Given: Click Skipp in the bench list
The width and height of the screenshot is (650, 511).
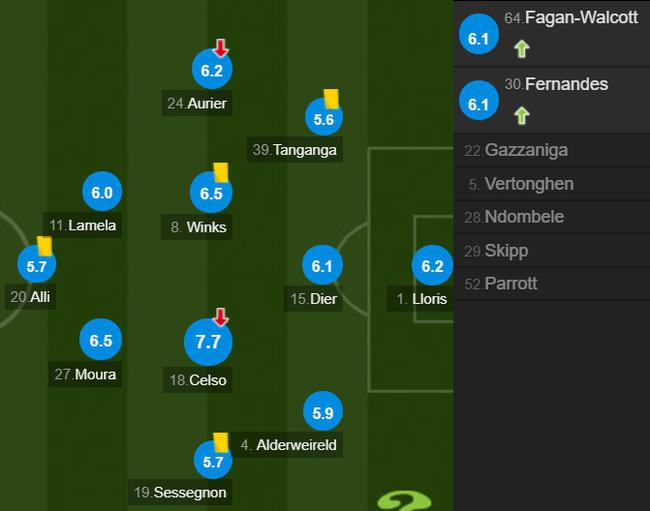Looking at the screenshot, I should 505,250.
